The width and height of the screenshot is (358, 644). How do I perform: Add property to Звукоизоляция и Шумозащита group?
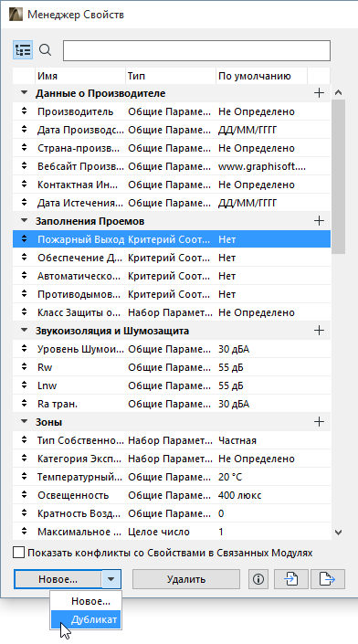click(319, 331)
